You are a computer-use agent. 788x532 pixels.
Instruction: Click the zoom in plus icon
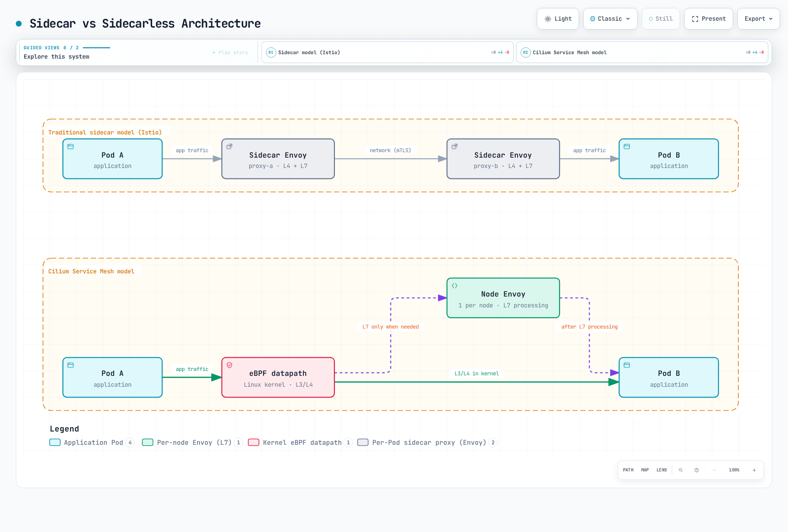(x=754, y=470)
